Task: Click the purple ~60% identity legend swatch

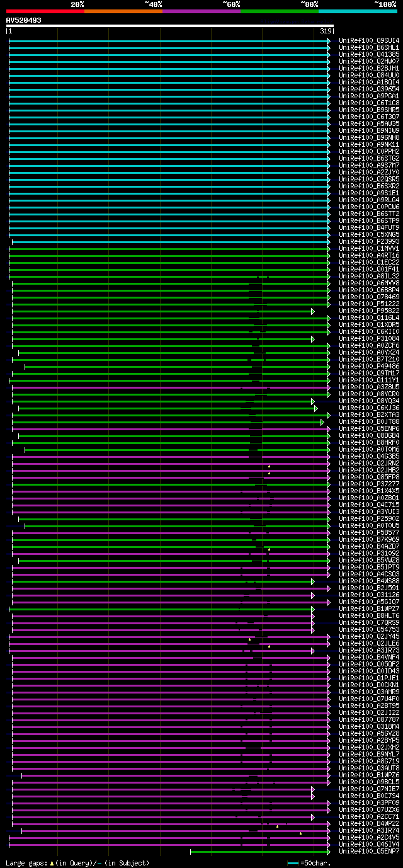Action: click(201, 11)
